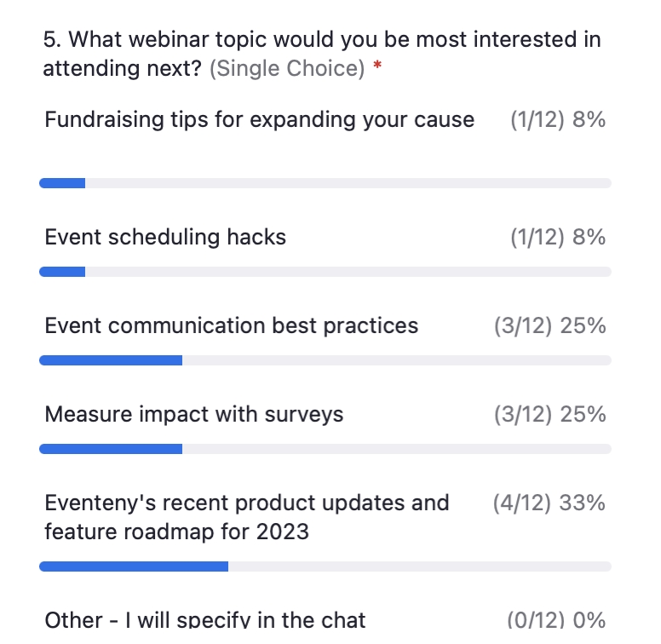This screenshot has height=644, width=661.
Task: Click the (0/12) 0% result label
Action: tap(556, 619)
